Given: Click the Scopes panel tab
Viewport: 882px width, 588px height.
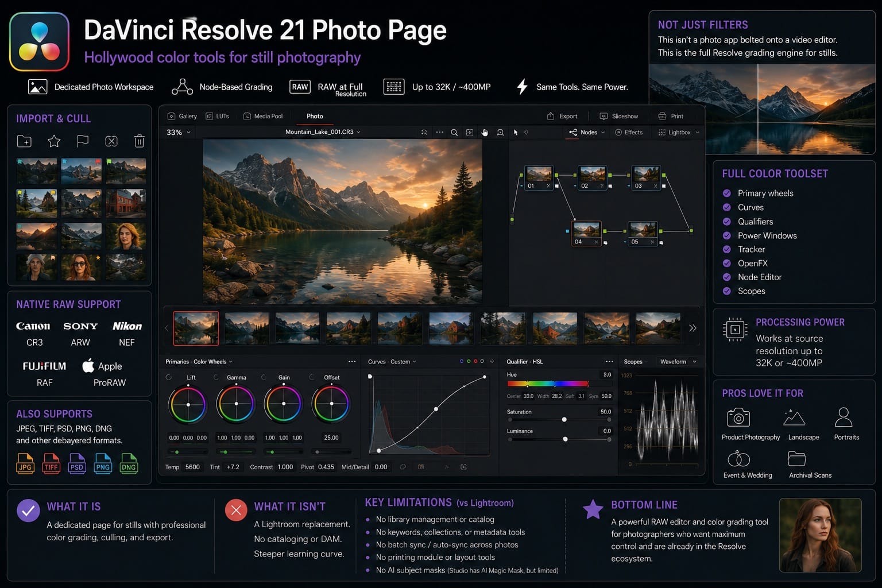Looking at the screenshot, I should point(633,362).
